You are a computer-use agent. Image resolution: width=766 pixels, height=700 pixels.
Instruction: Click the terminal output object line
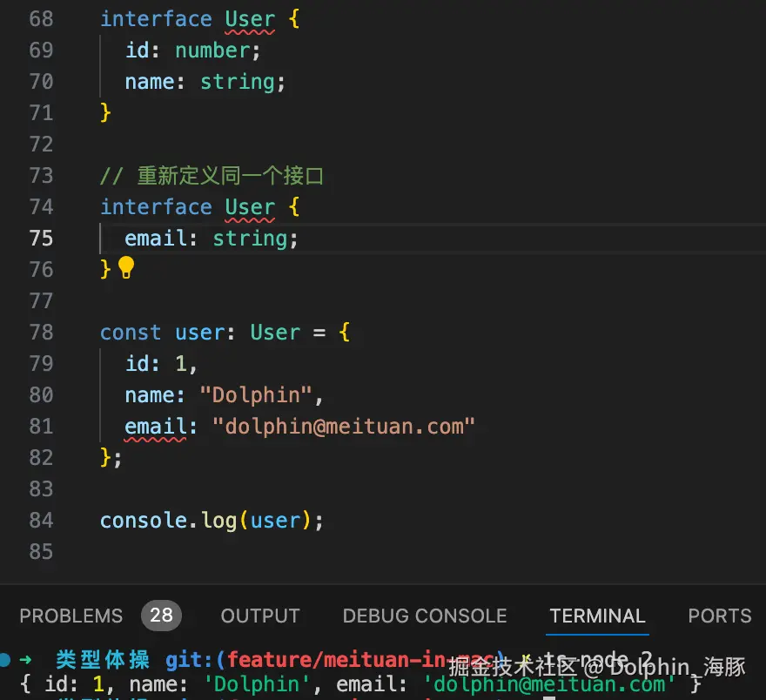360,684
